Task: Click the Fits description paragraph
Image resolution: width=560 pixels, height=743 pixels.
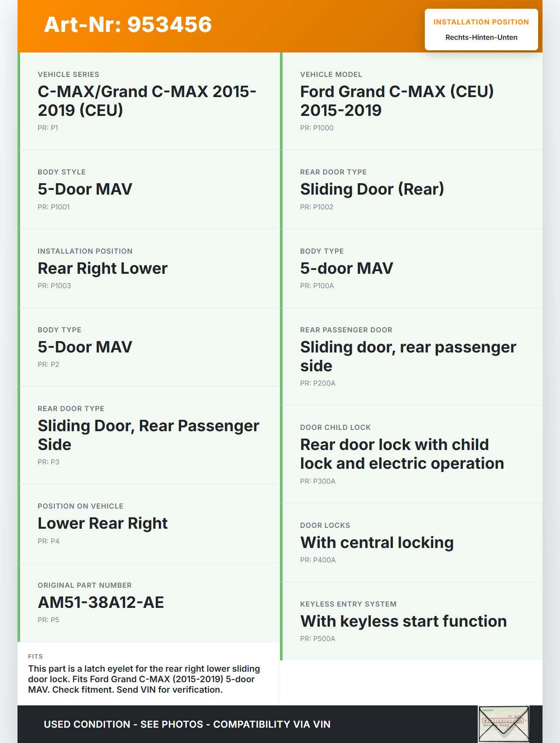Action: tap(144, 679)
